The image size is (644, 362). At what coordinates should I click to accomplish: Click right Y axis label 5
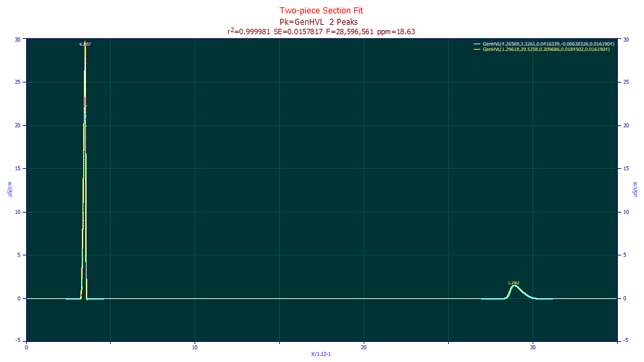[625, 255]
